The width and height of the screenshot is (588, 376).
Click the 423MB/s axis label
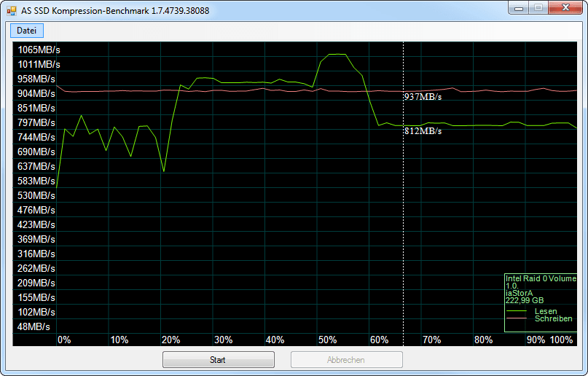[x=36, y=225]
